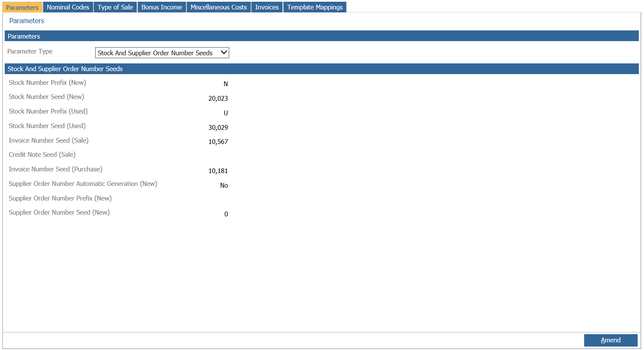Select the Invoice Number Seed (Purchase) value 10,181
644x350 pixels.
coord(218,171)
